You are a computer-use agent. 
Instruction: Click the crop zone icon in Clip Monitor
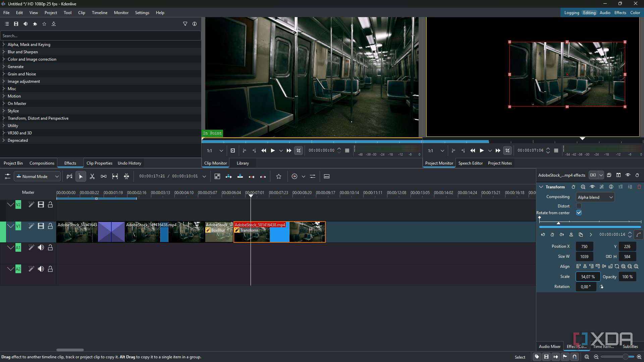[299, 150]
